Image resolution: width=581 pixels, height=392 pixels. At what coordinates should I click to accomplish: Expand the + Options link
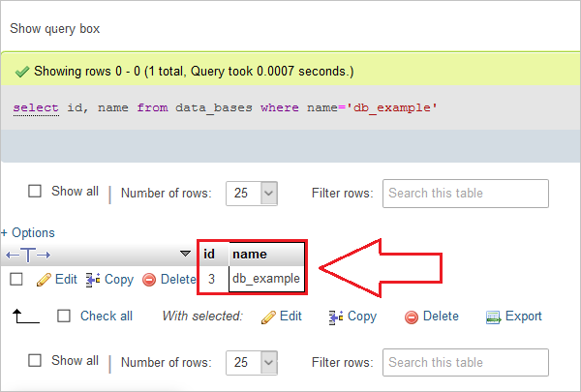coord(28,232)
